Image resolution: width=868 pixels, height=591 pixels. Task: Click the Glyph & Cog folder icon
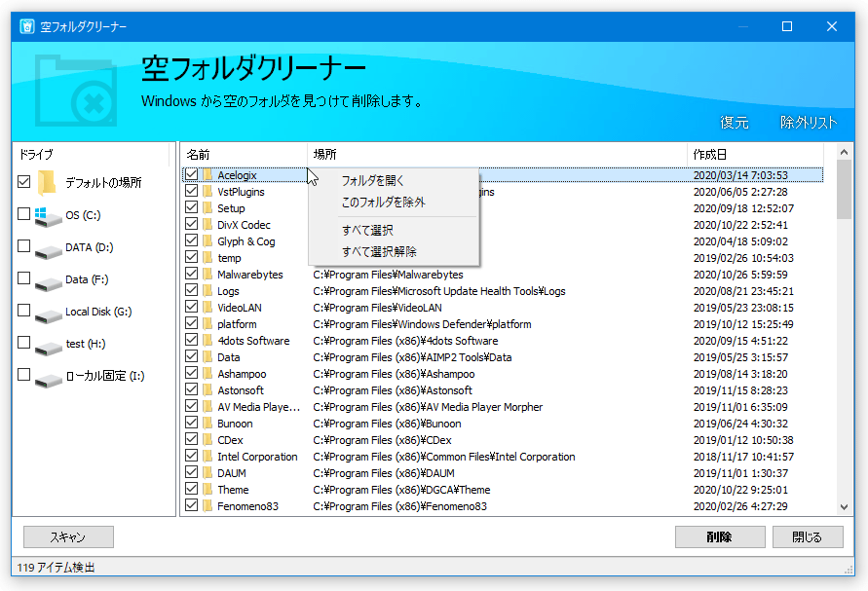click(x=208, y=241)
